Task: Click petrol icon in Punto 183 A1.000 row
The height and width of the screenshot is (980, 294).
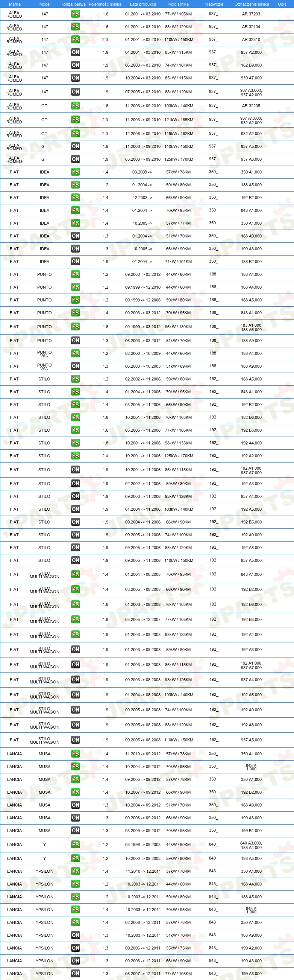Action: [76, 327]
